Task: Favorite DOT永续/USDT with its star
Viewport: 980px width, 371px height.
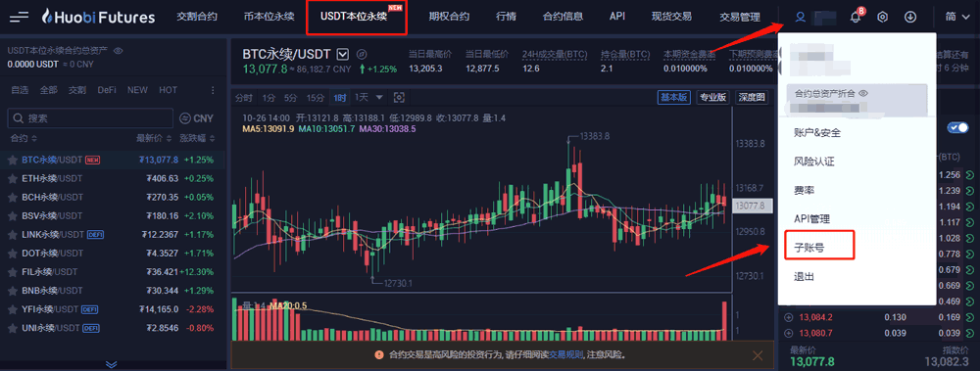Action: point(12,254)
